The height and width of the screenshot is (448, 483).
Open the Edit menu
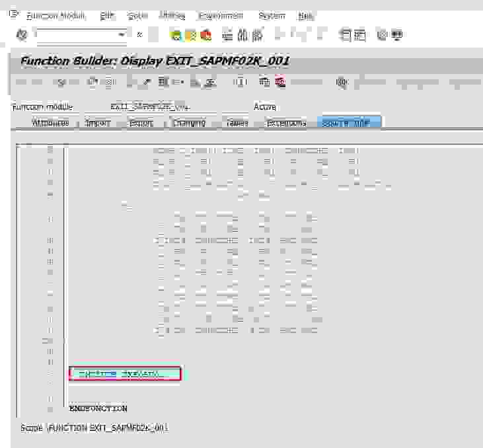107,16
